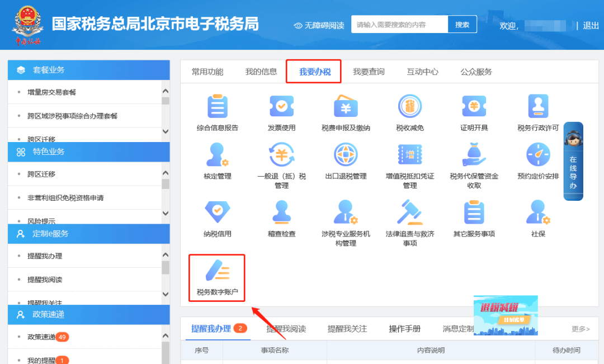This screenshot has width=604, height=364.
Task: Click the 搜索 button
Action: (462, 25)
